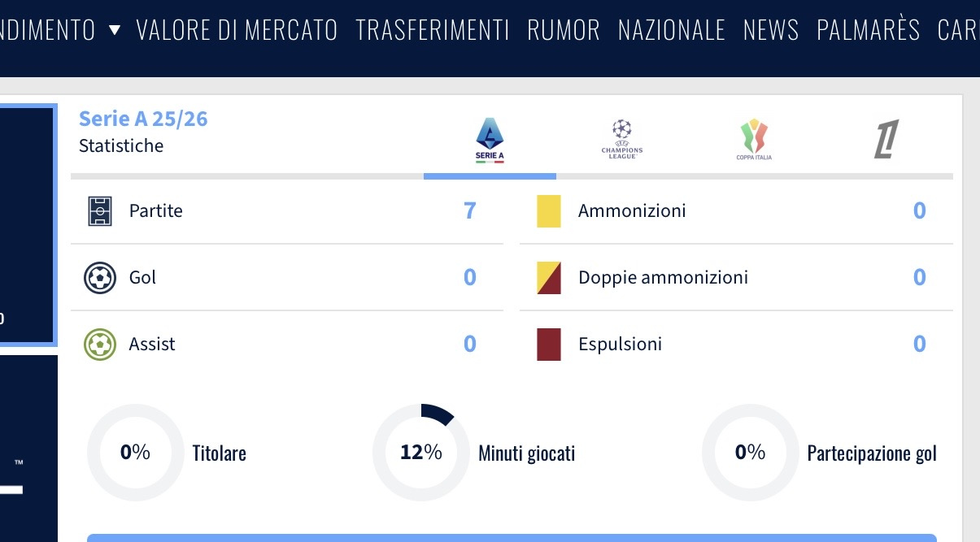The height and width of the screenshot is (542, 980).
Task: Click the 12% Minuti giocati ring
Action: [420, 453]
